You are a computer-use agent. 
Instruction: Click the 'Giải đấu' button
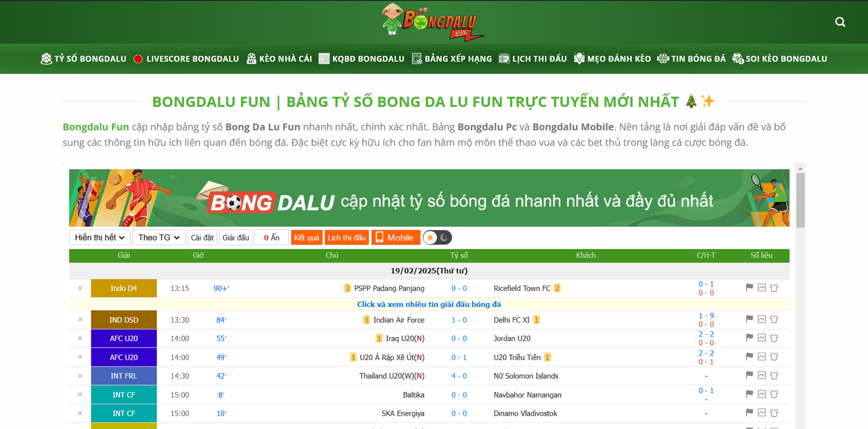tap(236, 238)
